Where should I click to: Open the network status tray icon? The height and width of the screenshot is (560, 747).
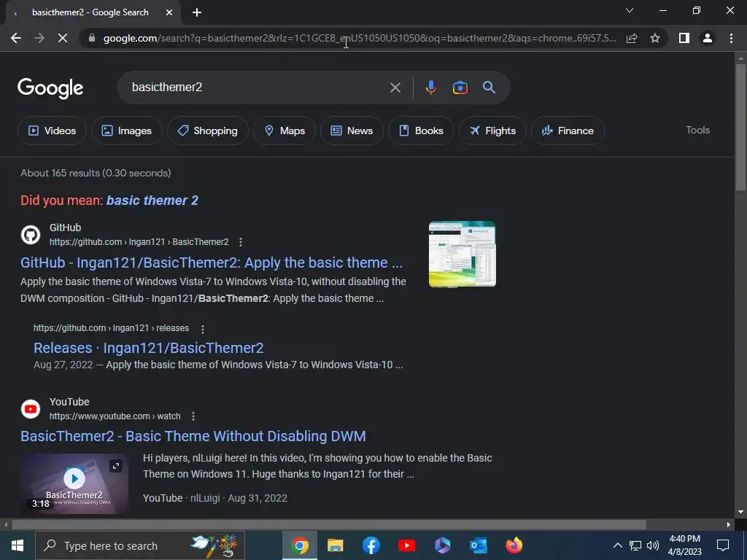pyautogui.click(x=635, y=545)
